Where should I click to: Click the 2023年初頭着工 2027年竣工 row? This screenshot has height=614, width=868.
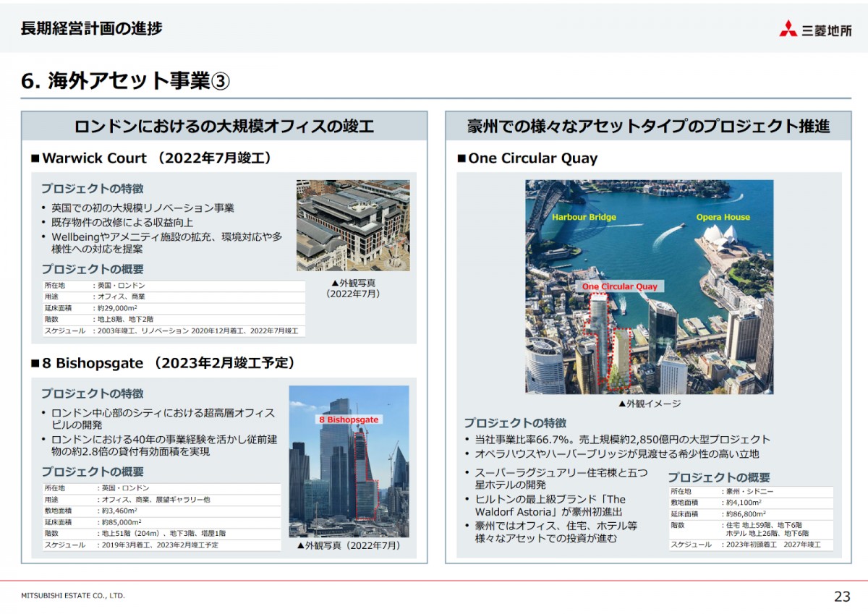coord(751,545)
